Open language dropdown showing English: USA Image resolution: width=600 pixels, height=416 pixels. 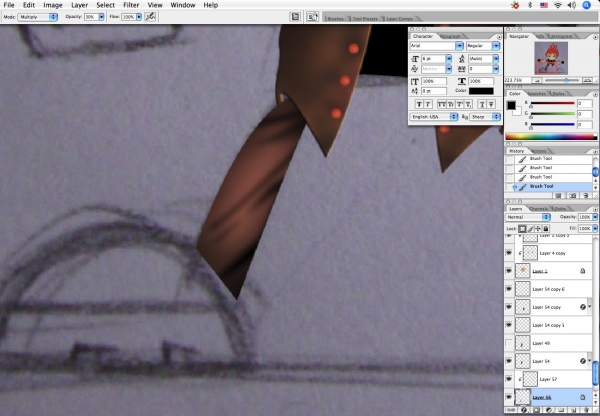(434, 117)
